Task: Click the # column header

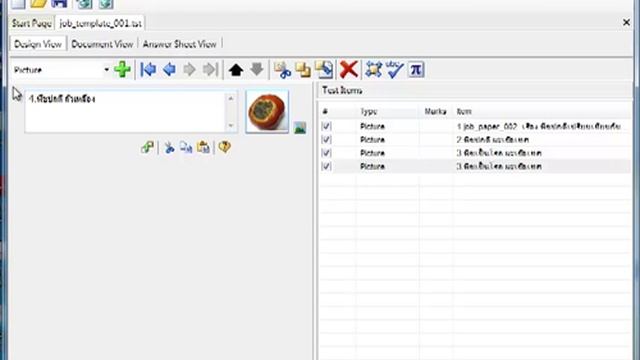Action: 325,111
